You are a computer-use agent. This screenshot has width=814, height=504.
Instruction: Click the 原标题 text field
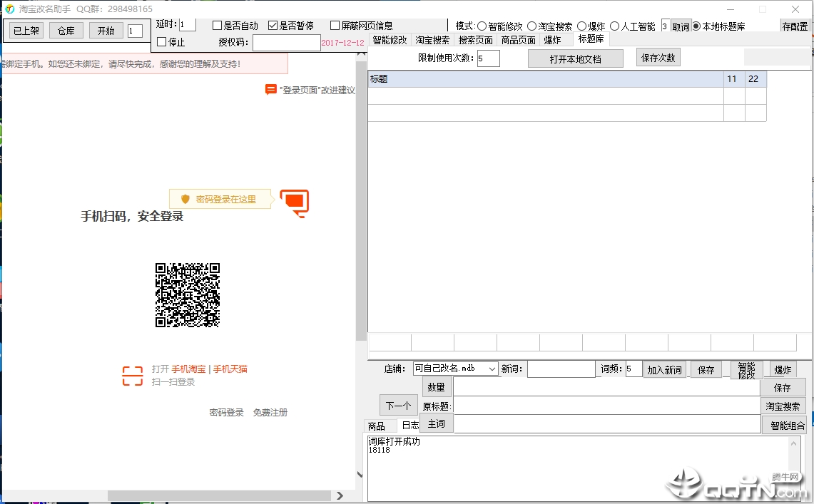[x=607, y=406]
